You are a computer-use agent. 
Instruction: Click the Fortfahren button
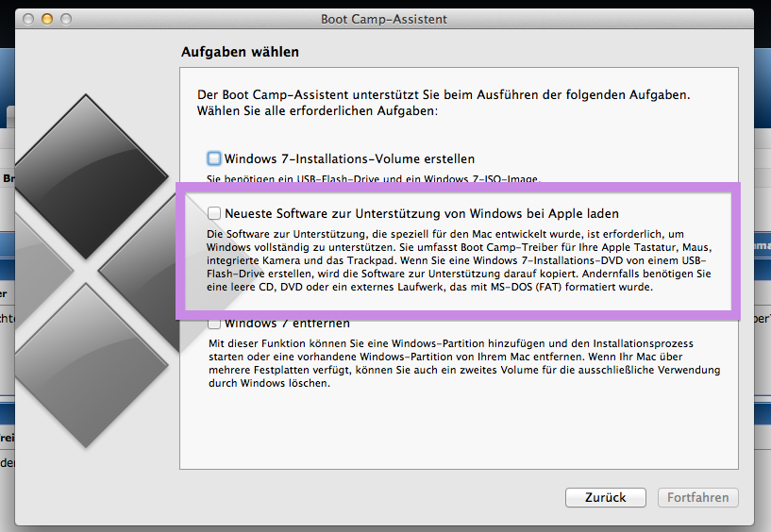coord(697,498)
